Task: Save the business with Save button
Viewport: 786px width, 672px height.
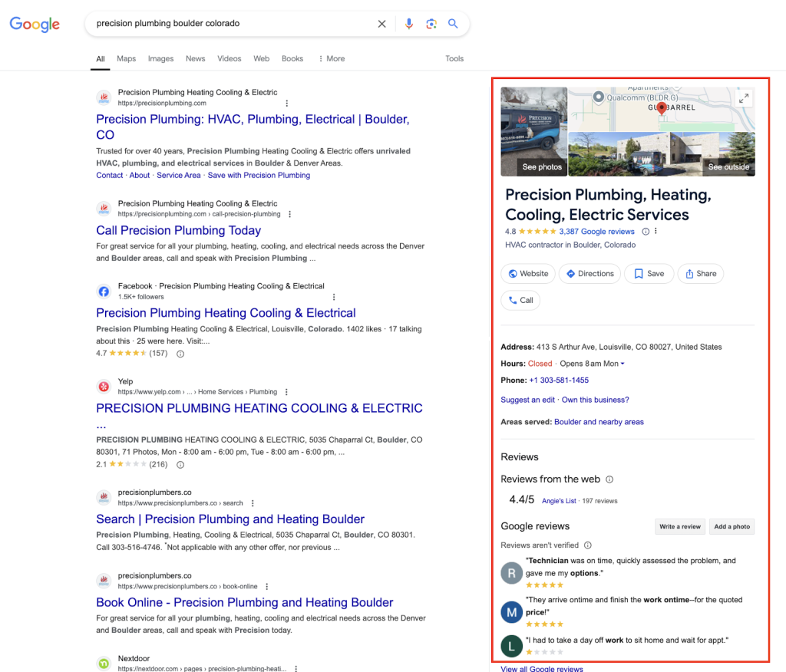Action: (649, 274)
